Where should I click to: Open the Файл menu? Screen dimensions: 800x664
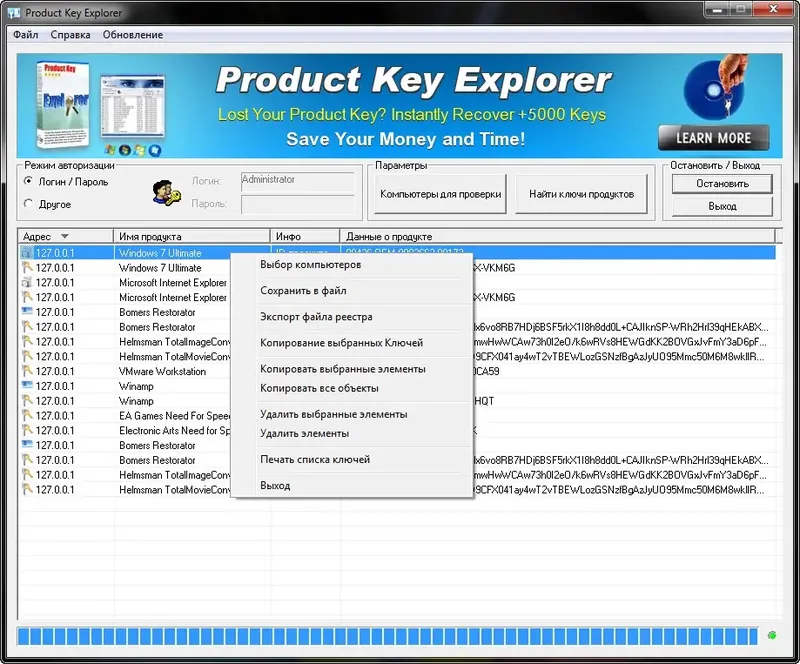tap(26, 33)
